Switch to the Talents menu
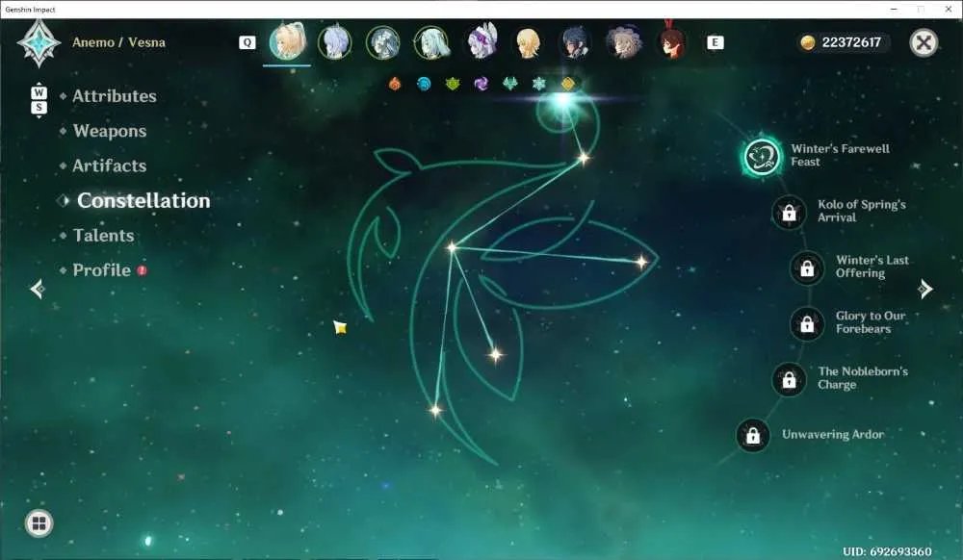This screenshot has height=560, width=963. click(x=103, y=236)
